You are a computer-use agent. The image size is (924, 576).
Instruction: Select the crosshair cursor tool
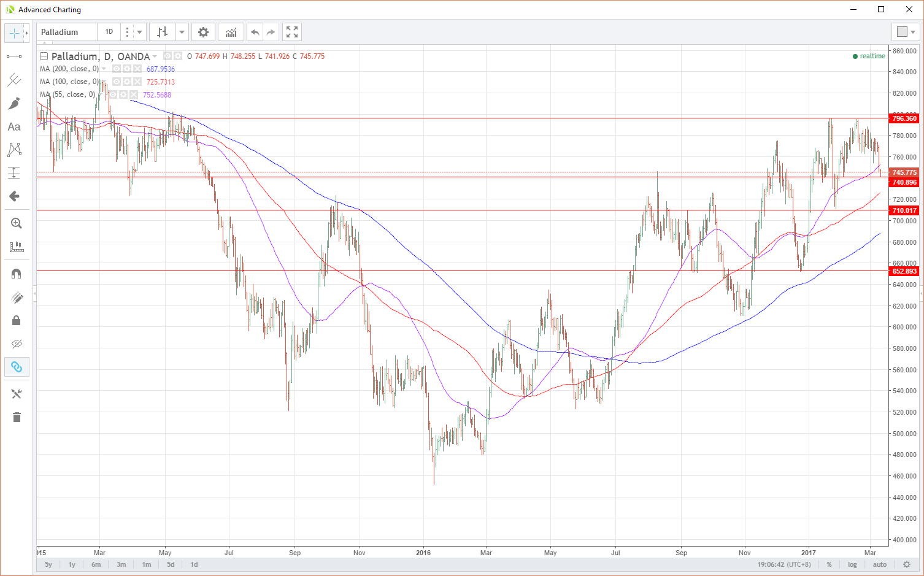click(14, 33)
